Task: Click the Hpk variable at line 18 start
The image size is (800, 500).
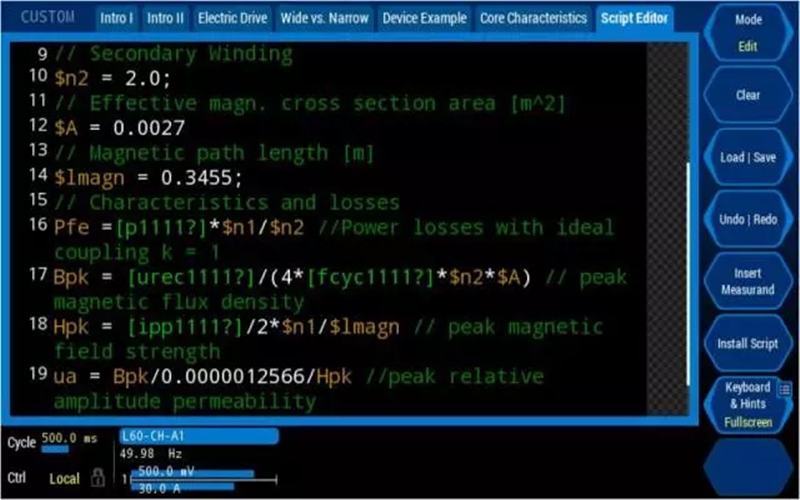Action: point(71,327)
